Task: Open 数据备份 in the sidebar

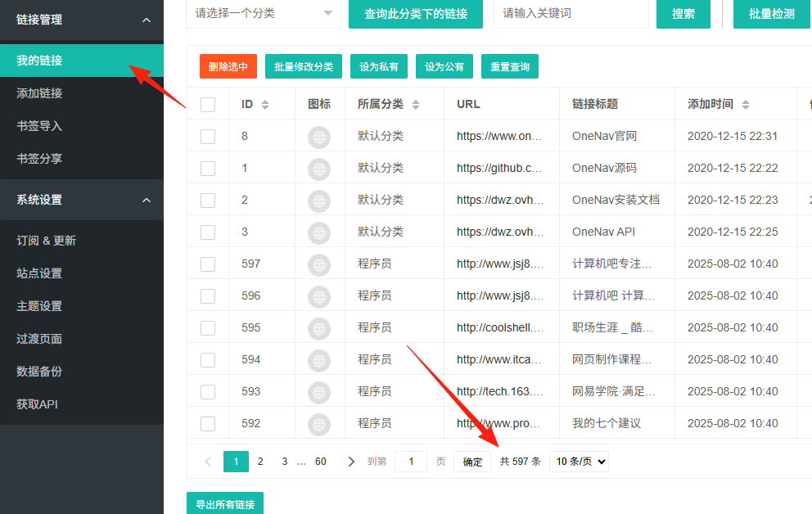Action: 81,371
